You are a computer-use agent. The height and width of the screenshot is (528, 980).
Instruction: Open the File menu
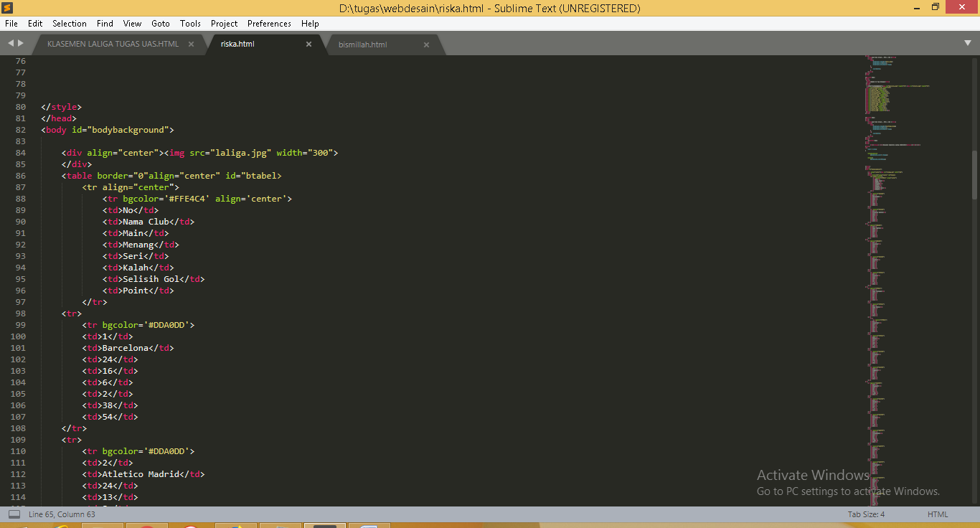11,24
